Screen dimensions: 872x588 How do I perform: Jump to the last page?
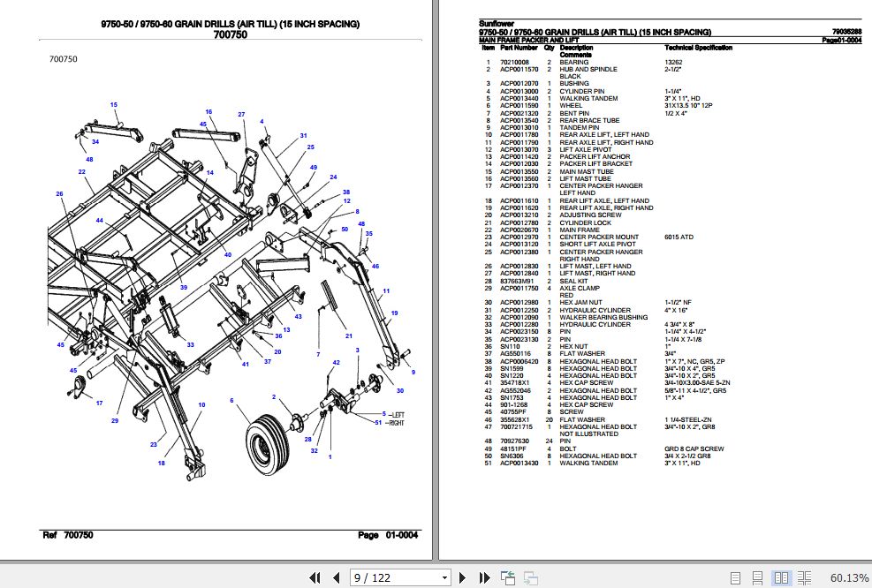tap(484, 578)
